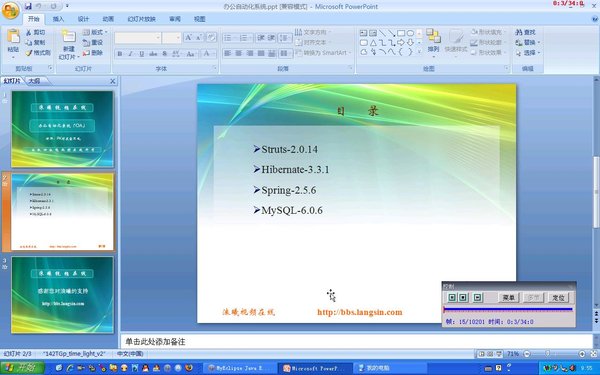Click first playback button in control panel
The width and height of the screenshot is (600, 375).
point(452,297)
